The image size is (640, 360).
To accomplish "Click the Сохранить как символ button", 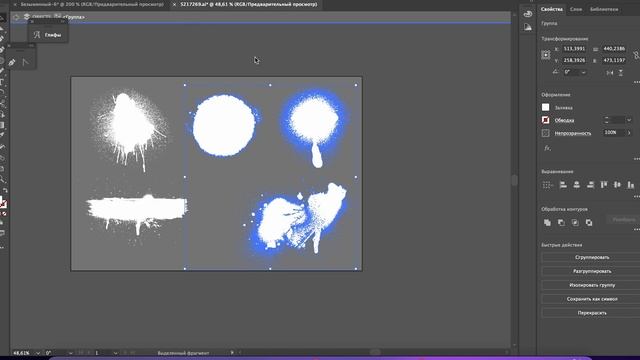I will point(592,299).
